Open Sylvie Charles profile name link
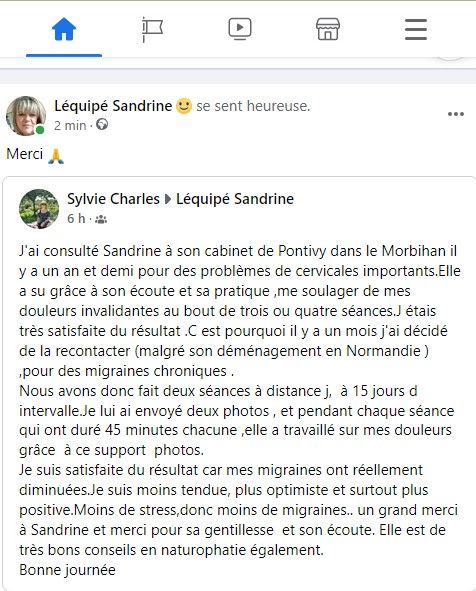This screenshot has width=476, height=591. tap(113, 199)
